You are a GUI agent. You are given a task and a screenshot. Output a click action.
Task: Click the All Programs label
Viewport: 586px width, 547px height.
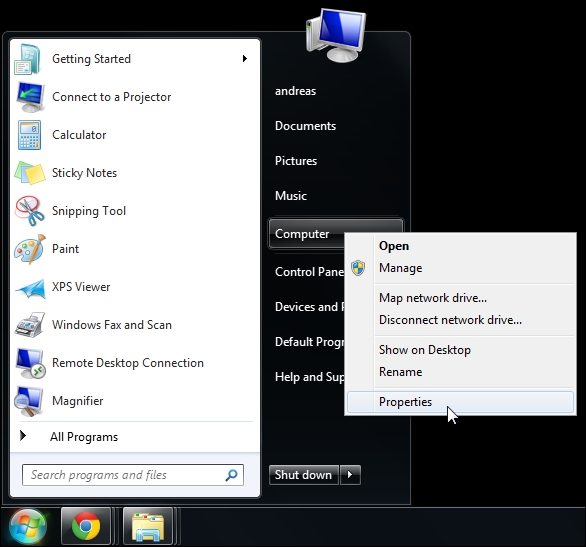pos(84,437)
